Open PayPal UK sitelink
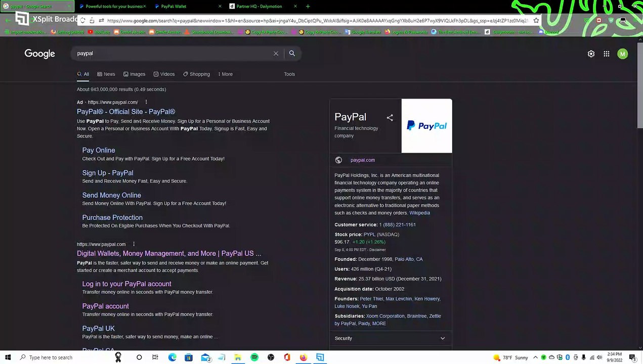643x364 pixels. (x=99, y=328)
